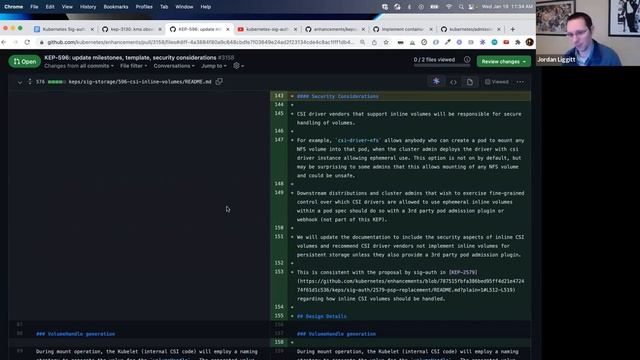Click the zoom magnifier in address bar

pyautogui.click(x=362, y=42)
